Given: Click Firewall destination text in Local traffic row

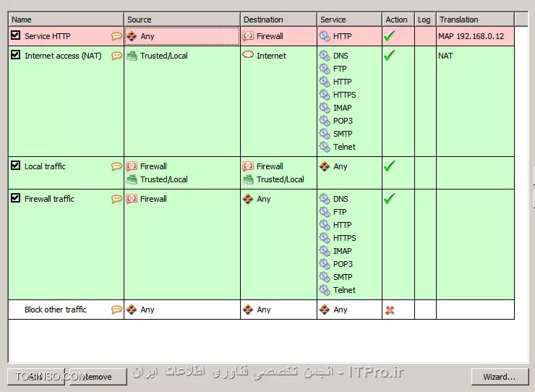Looking at the screenshot, I should click(x=270, y=166).
